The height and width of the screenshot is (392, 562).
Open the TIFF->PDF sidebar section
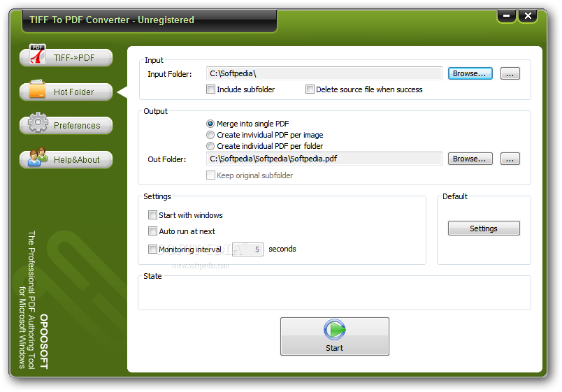66,57
